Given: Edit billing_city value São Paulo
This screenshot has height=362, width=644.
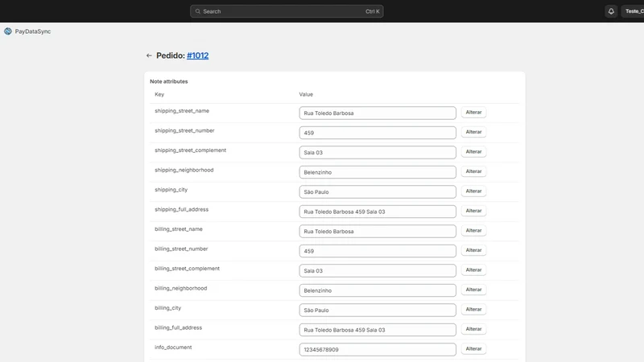Looking at the screenshot, I should coord(378,310).
